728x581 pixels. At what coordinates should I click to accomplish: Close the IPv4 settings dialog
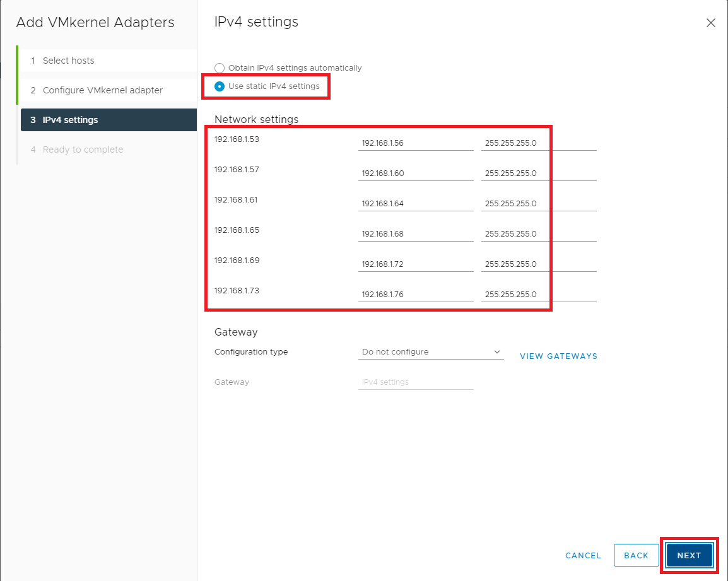710,23
